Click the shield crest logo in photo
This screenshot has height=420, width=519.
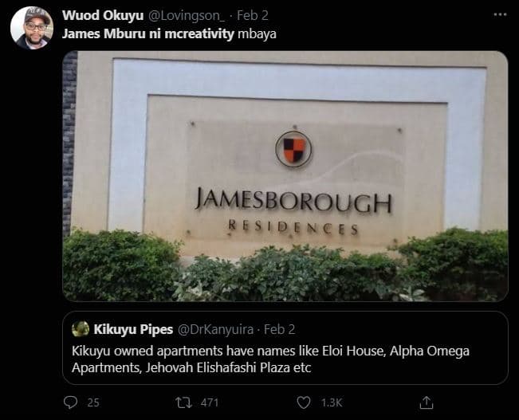[293, 149]
